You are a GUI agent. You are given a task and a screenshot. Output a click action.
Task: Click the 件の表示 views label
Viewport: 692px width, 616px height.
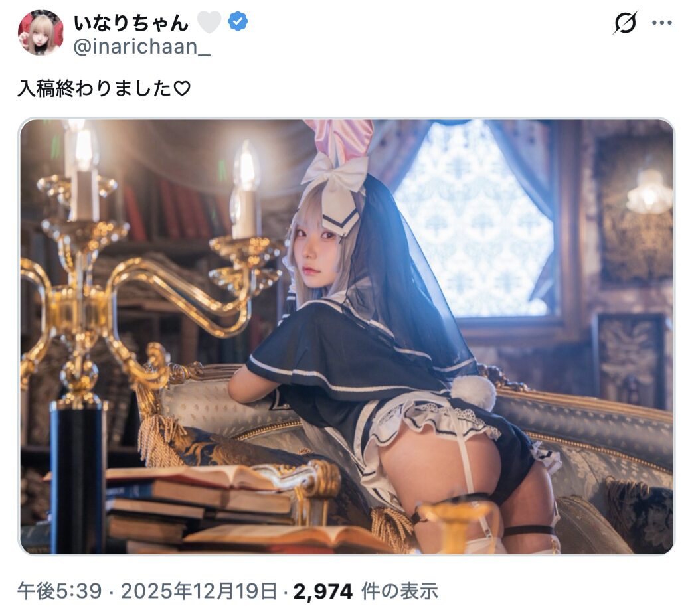[400, 591]
